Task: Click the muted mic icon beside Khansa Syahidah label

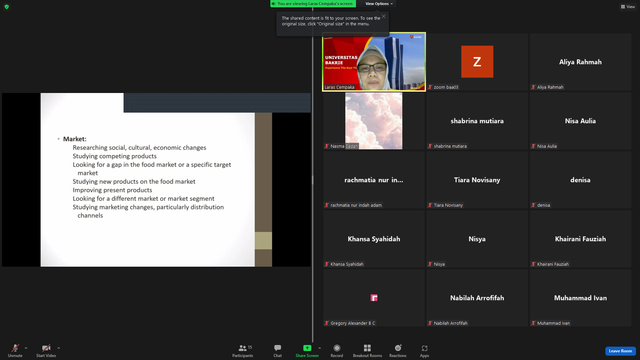Action: click(x=327, y=264)
